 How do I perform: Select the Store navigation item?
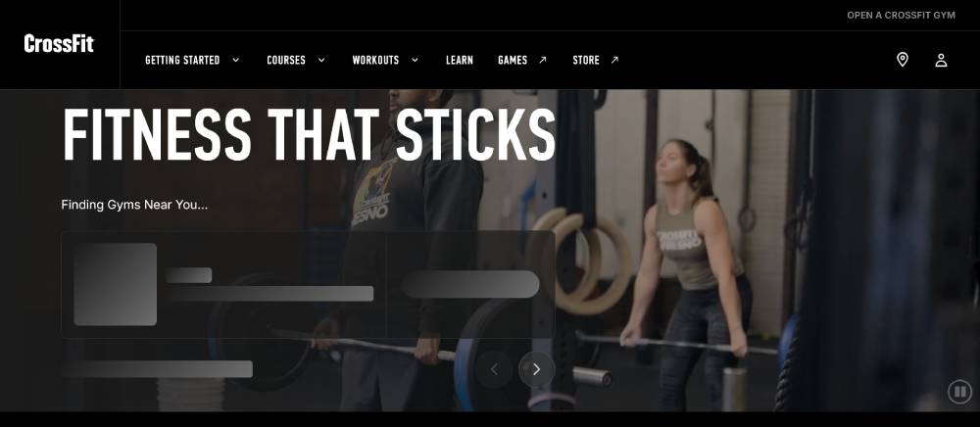pyautogui.click(x=586, y=60)
